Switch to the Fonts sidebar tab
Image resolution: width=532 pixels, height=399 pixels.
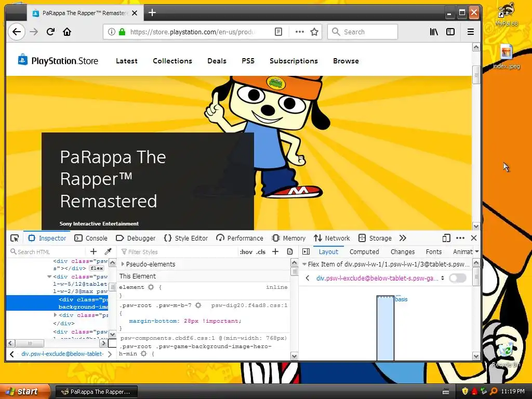pyautogui.click(x=434, y=252)
